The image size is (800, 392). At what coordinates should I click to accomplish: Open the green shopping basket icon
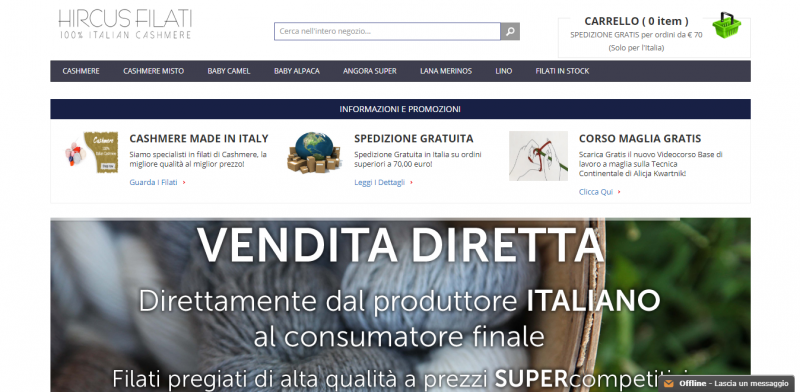[727, 26]
